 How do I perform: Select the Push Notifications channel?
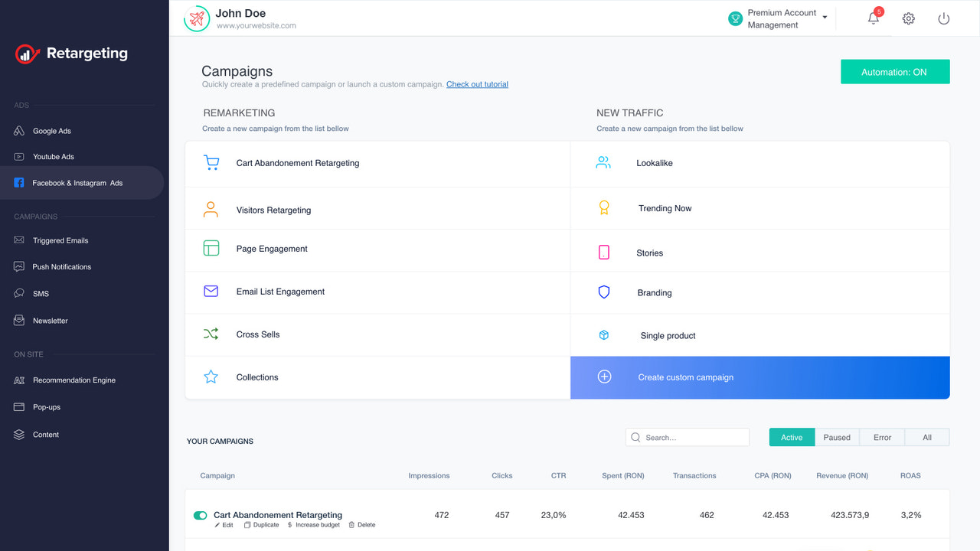[63, 266]
